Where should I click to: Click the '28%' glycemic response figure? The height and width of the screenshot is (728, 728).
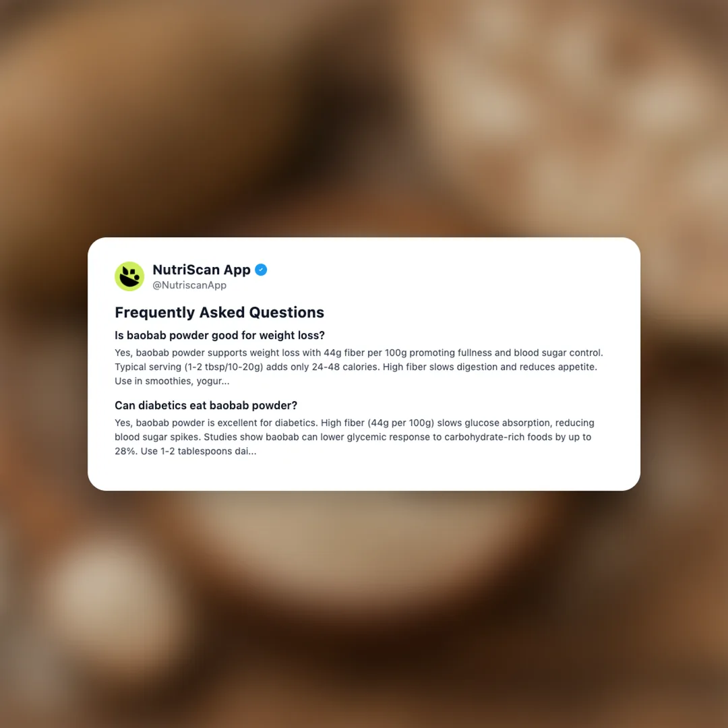pos(125,451)
